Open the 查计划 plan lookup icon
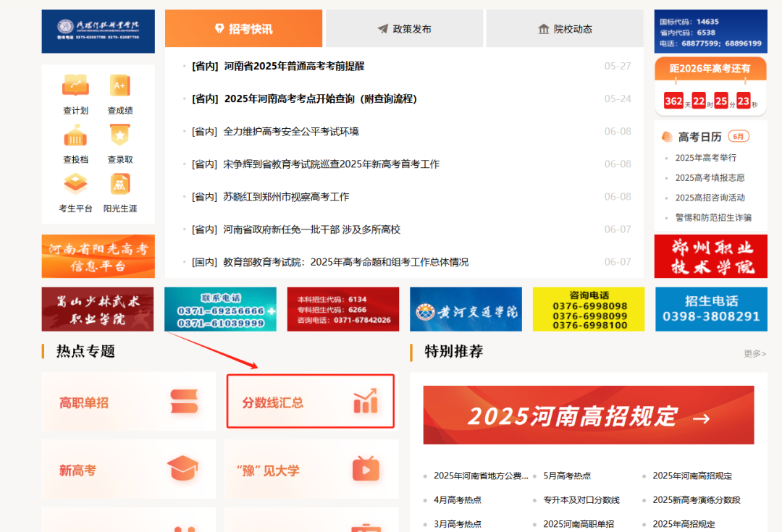The height and width of the screenshot is (532, 782). [75, 85]
